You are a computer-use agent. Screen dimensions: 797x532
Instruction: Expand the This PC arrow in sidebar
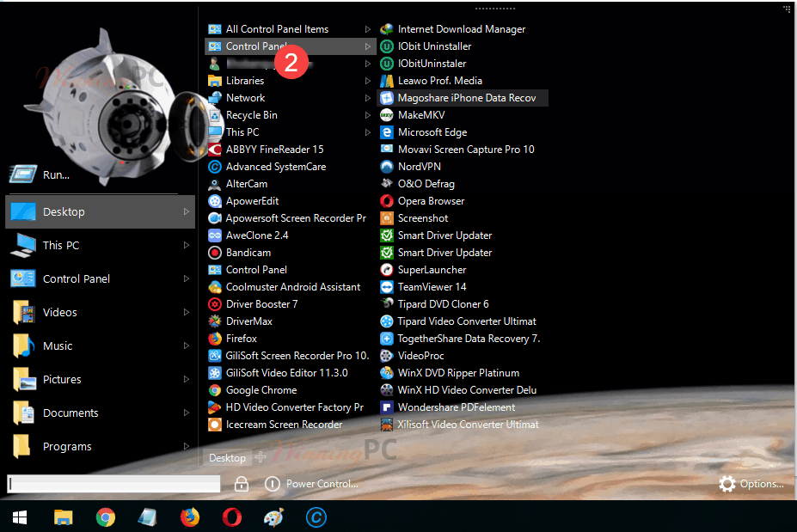point(187,245)
